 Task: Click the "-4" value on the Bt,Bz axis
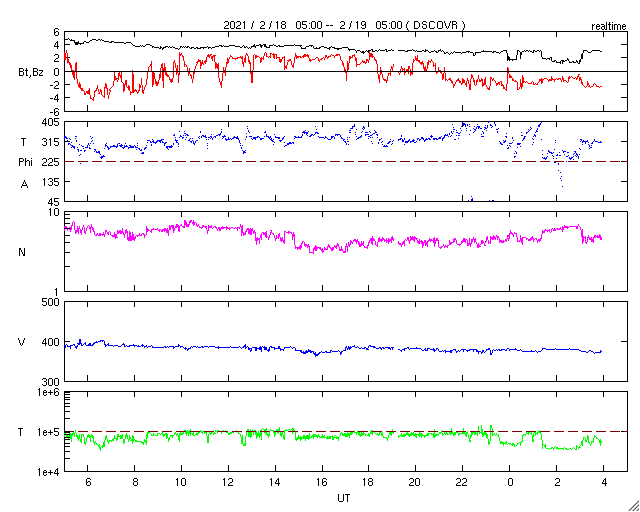click(x=55, y=98)
